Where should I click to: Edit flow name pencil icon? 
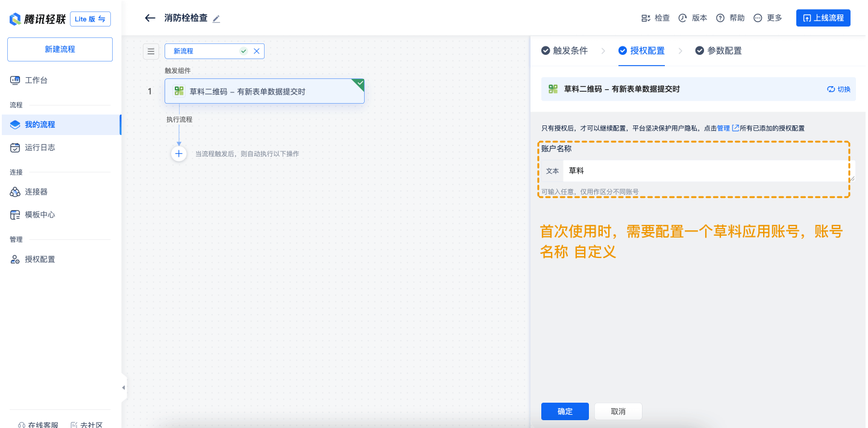click(x=216, y=19)
